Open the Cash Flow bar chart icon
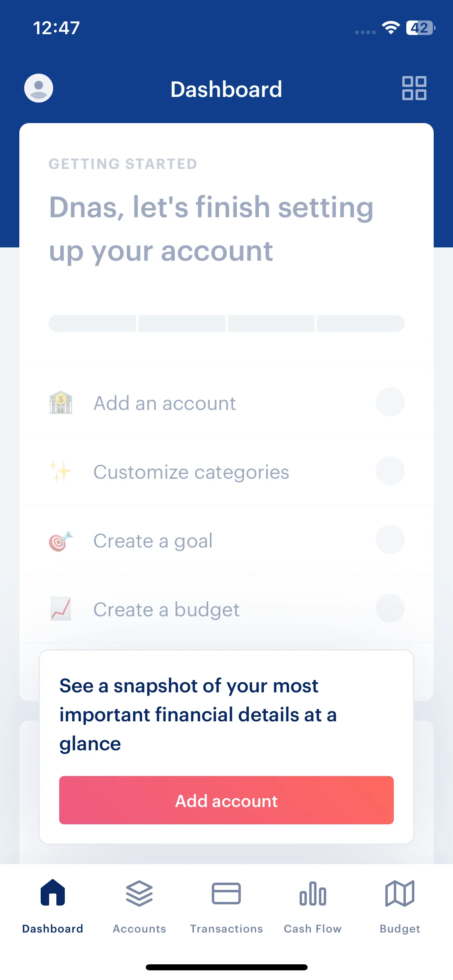The width and height of the screenshot is (453, 980). tap(313, 894)
